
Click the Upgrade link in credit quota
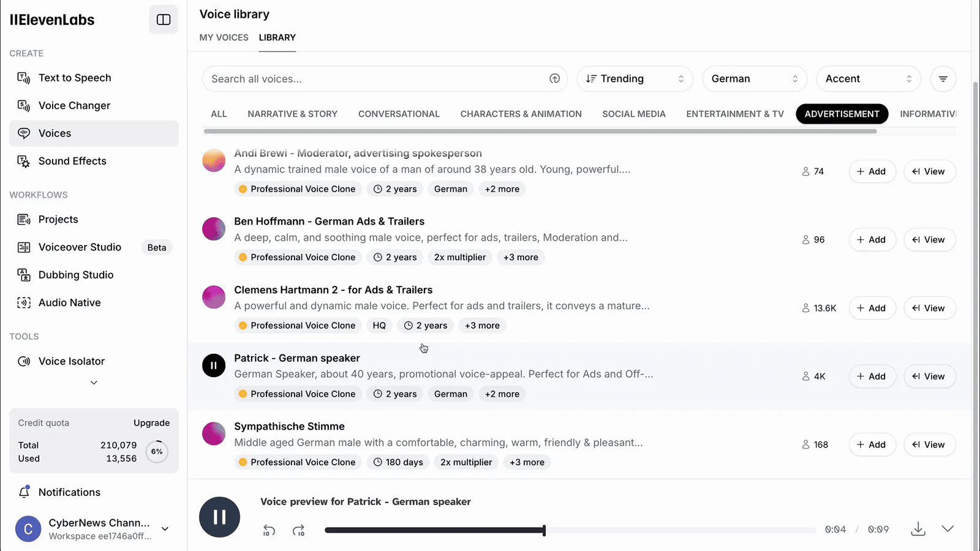point(151,423)
